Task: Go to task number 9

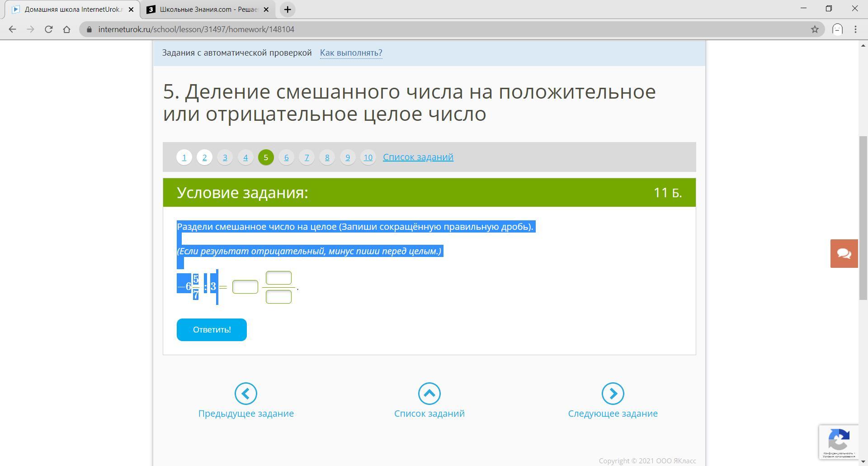Action: (x=348, y=157)
